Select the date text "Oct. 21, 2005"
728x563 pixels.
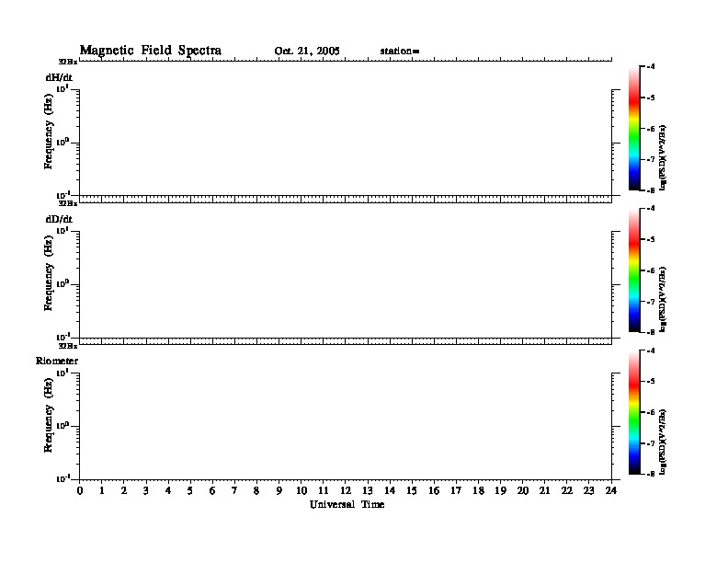(307, 52)
